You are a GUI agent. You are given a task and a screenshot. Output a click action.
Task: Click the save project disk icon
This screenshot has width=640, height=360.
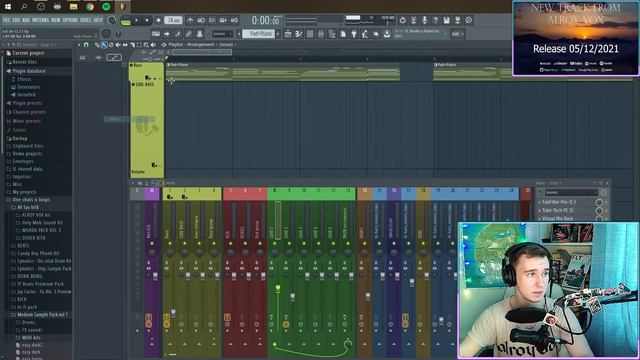pos(447,20)
